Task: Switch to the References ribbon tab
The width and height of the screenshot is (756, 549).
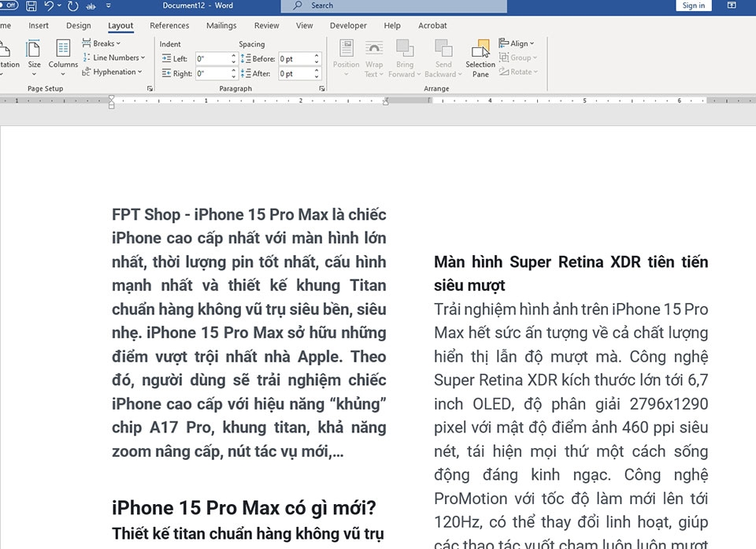Action: pyautogui.click(x=169, y=25)
